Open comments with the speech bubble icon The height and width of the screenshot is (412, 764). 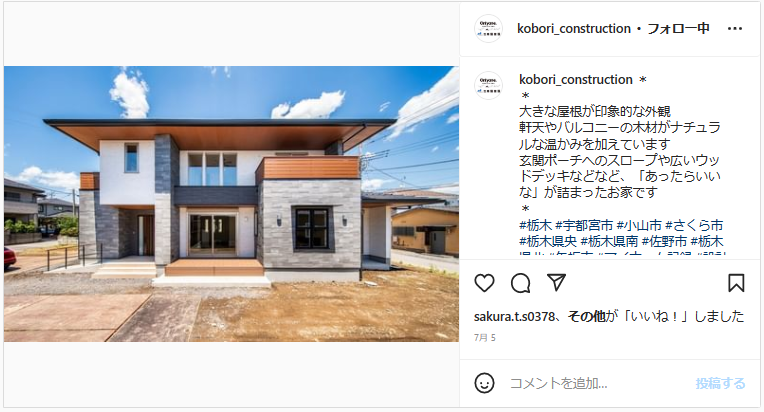[520, 283]
